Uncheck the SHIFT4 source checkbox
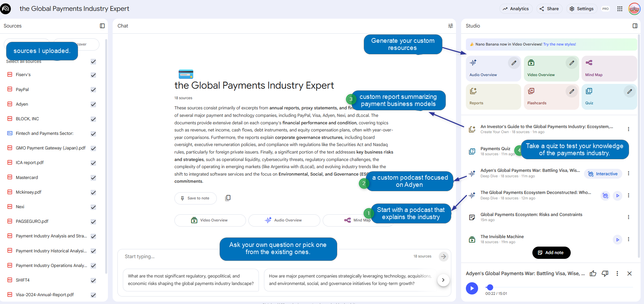 (x=93, y=281)
